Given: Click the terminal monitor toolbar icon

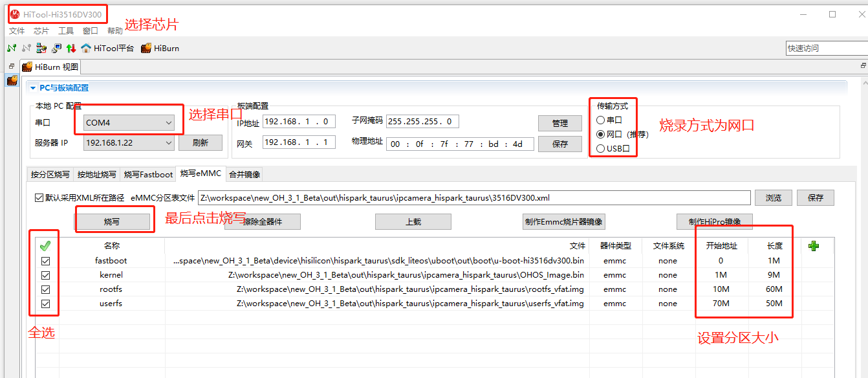Looking at the screenshot, I should click(x=56, y=48).
